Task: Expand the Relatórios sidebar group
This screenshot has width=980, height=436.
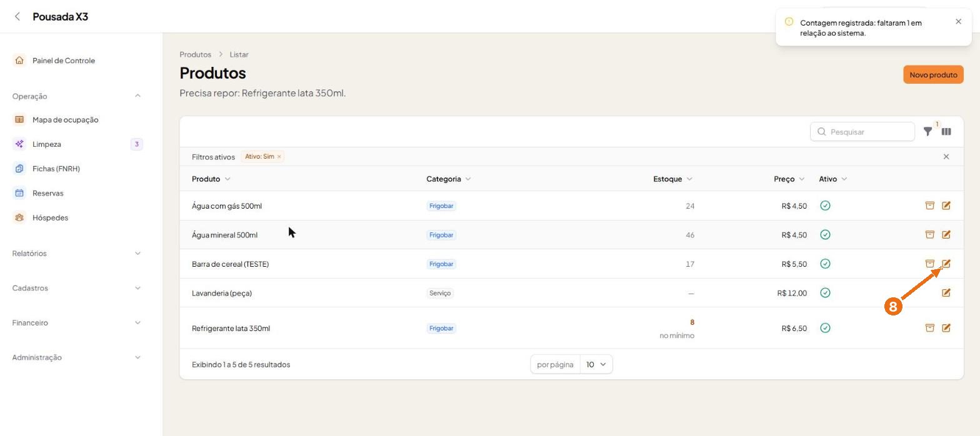Action: pos(137,254)
